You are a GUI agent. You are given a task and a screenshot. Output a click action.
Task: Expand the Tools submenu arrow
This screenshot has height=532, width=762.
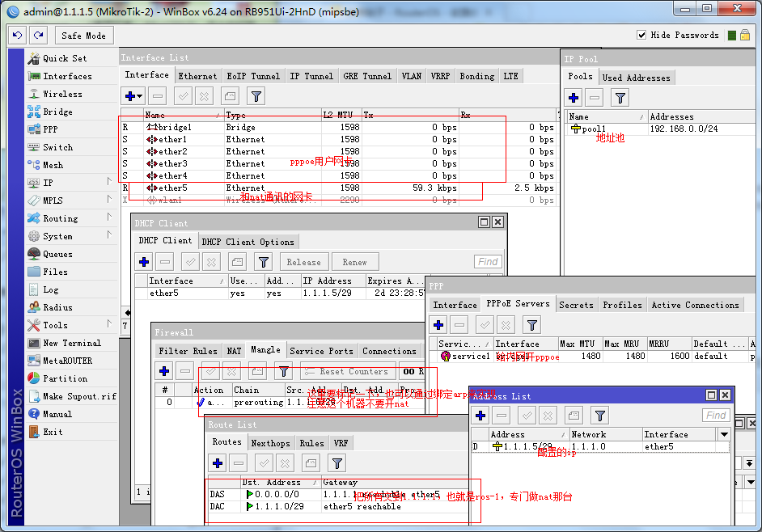point(109,324)
